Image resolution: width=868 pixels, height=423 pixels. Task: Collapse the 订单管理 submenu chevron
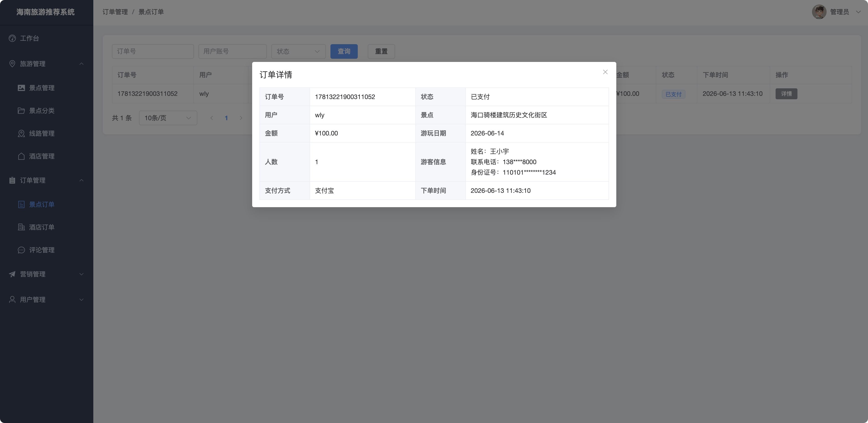pos(81,180)
